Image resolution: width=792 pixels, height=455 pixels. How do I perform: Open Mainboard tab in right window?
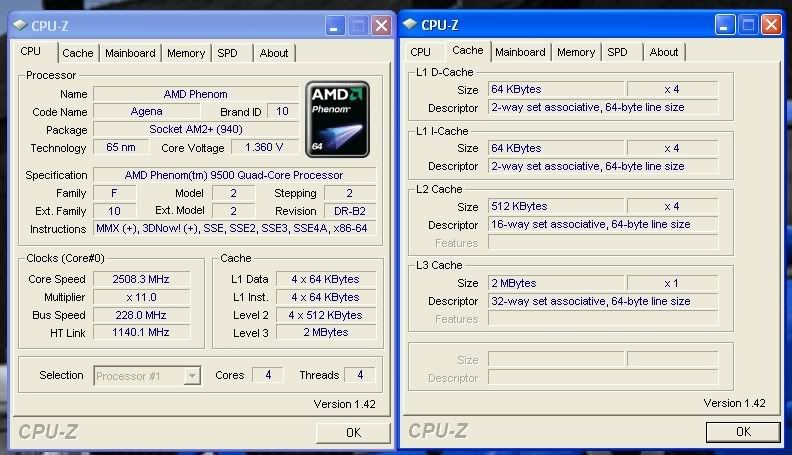coord(520,52)
